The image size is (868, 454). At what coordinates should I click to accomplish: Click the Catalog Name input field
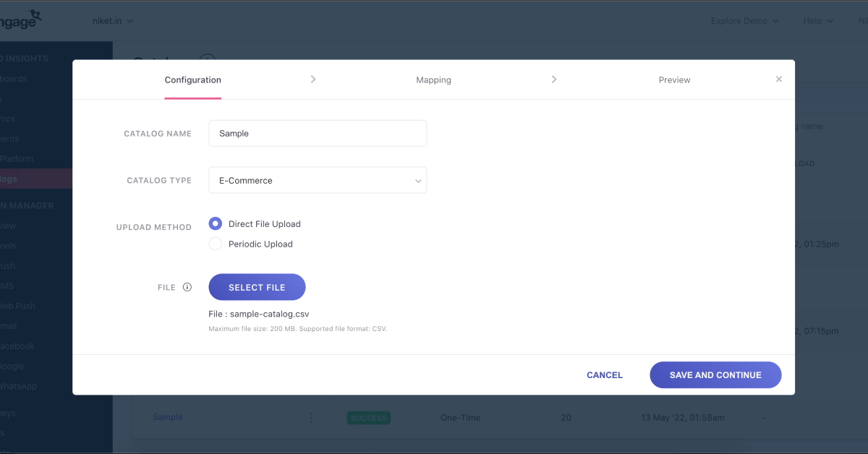[x=318, y=134]
